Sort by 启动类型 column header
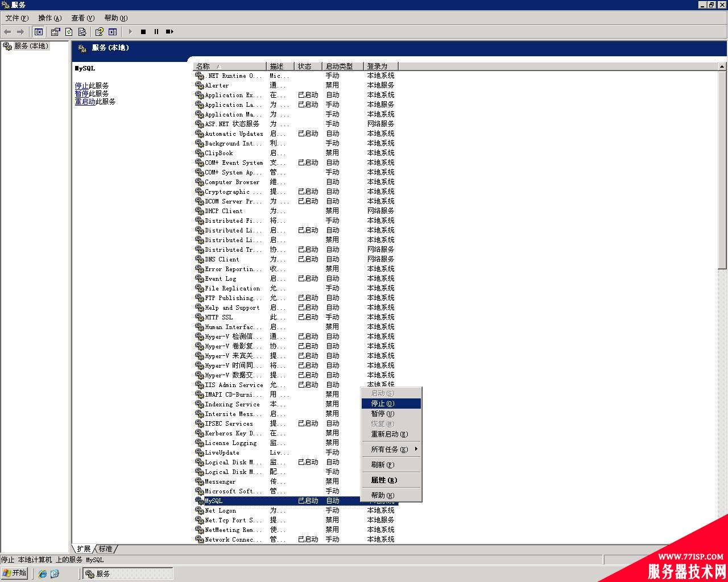 point(343,66)
